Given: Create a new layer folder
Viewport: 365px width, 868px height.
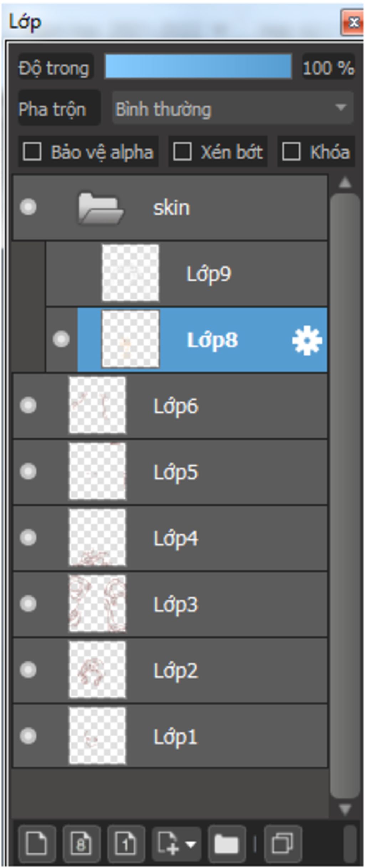Looking at the screenshot, I should pyautogui.click(x=227, y=844).
